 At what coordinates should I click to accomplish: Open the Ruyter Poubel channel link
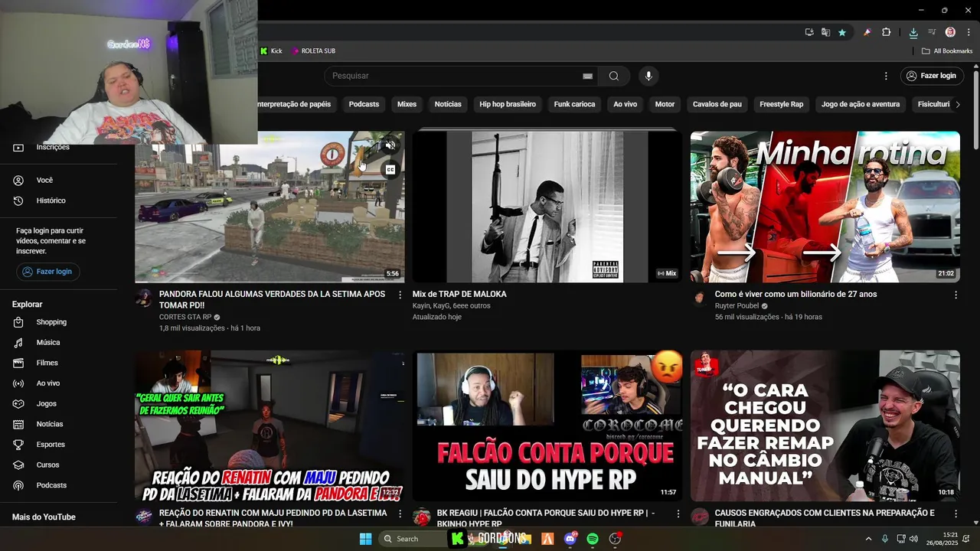click(x=737, y=305)
